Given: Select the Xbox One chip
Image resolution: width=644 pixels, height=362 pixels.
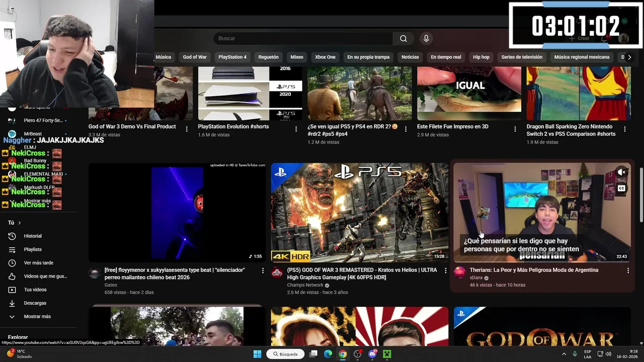Looking at the screenshot, I should click(325, 57).
